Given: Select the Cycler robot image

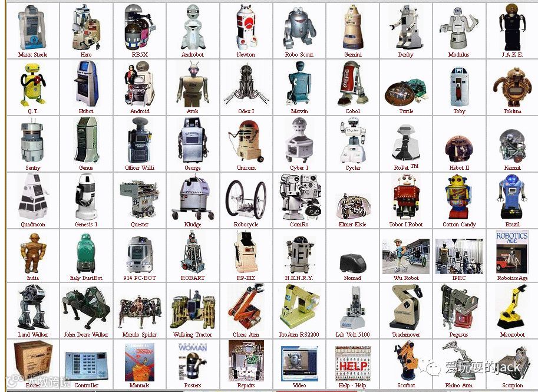Looking at the screenshot, I should (x=353, y=140).
